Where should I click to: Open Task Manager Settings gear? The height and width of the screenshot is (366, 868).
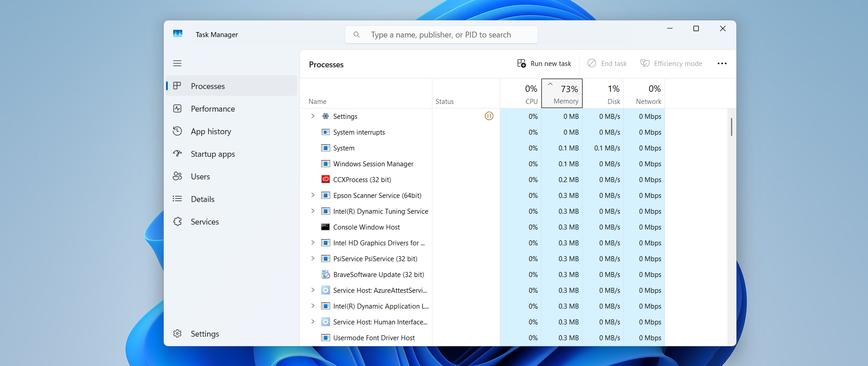(x=177, y=334)
